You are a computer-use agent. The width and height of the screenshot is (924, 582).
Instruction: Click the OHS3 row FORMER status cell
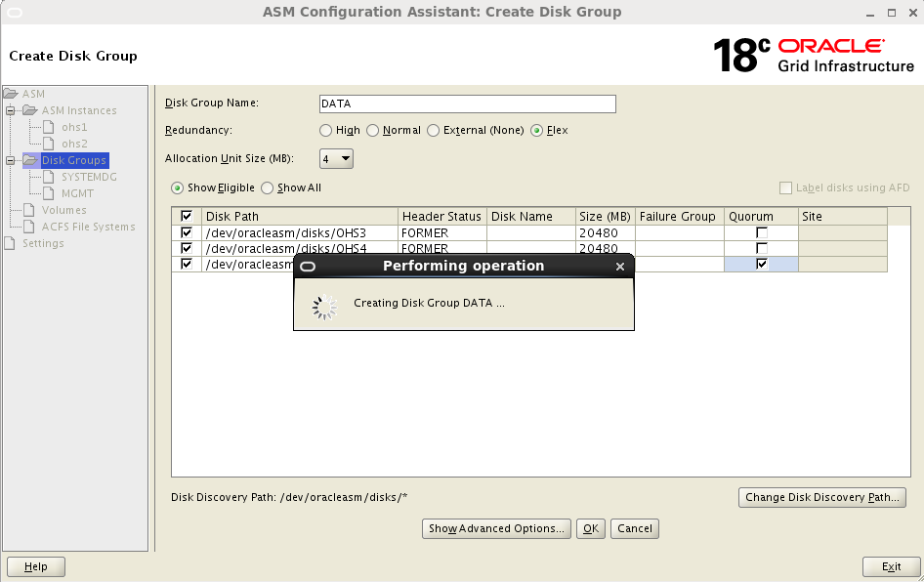click(x=441, y=232)
